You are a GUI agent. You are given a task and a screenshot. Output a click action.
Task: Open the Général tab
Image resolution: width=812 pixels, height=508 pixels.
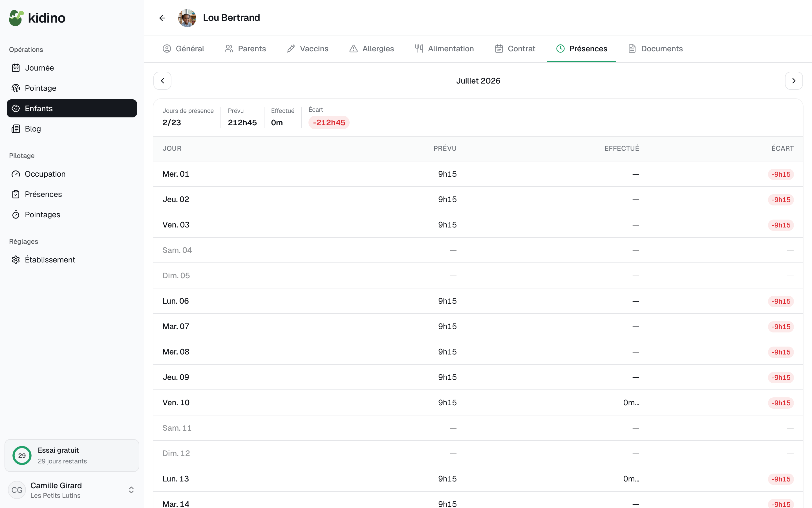tap(184, 49)
